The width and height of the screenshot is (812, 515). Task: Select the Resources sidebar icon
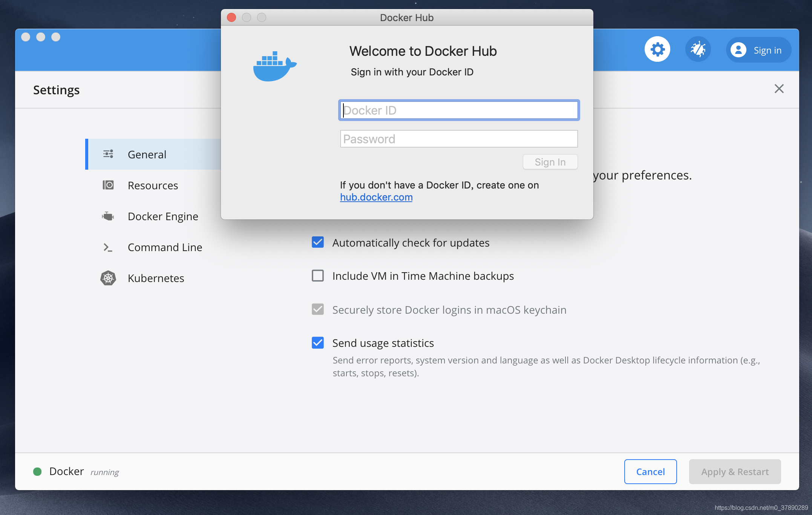(108, 185)
